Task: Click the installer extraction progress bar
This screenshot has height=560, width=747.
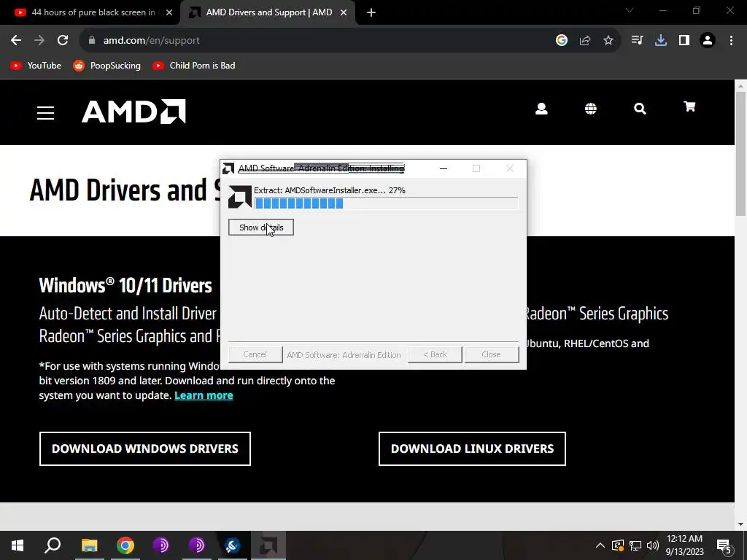Action: 387,204
